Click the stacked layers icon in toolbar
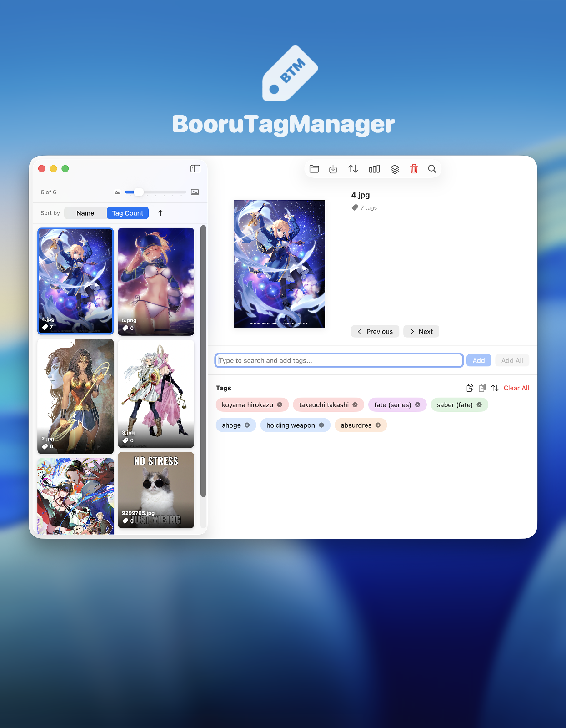Viewport: 566px width, 728px height. tap(395, 169)
